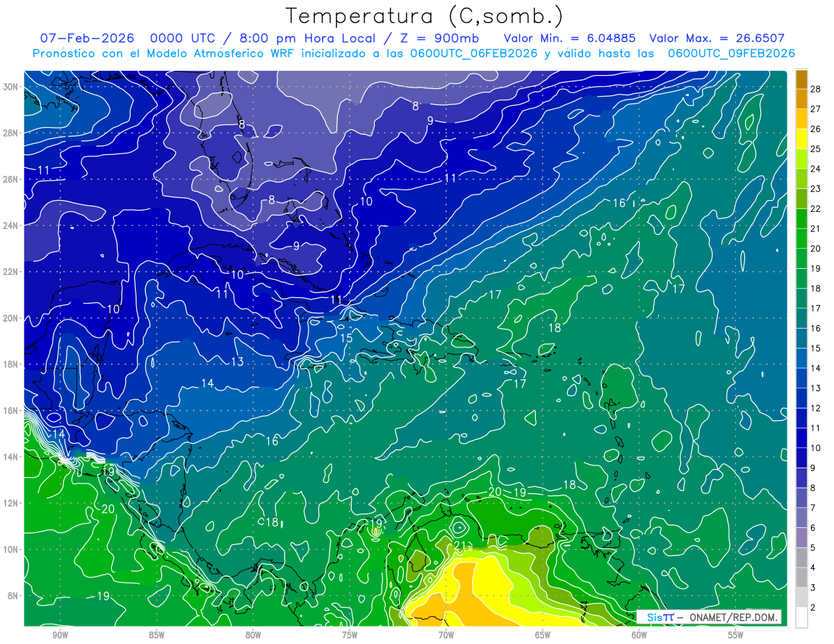Click the 16N latitude axis label
This screenshot has width=834, height=644.
(10, 411)
